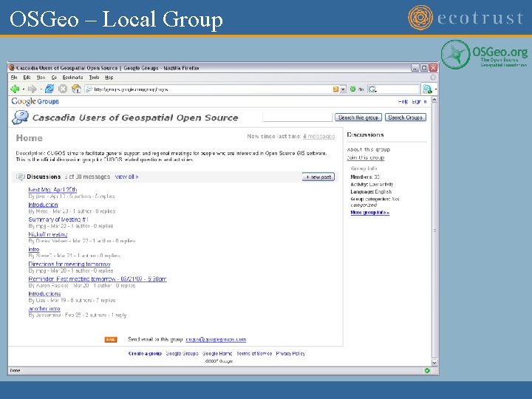The width and height of the screenshot is (532, 399).
Task: Click the Firefox Back arrow button
Action: click(16, 89)
